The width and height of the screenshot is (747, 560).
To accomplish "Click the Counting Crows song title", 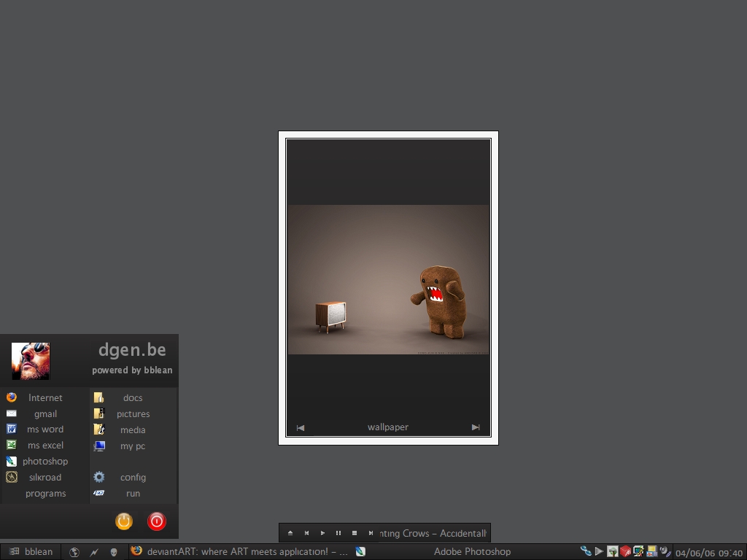I will (x=433, y=533).
